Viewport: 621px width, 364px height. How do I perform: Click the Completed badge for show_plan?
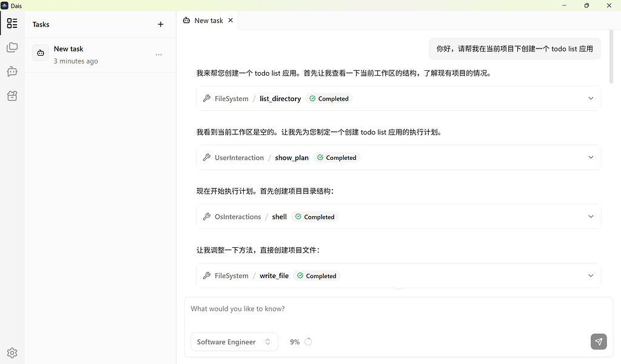pyautogui.click(x=337, y=157)
